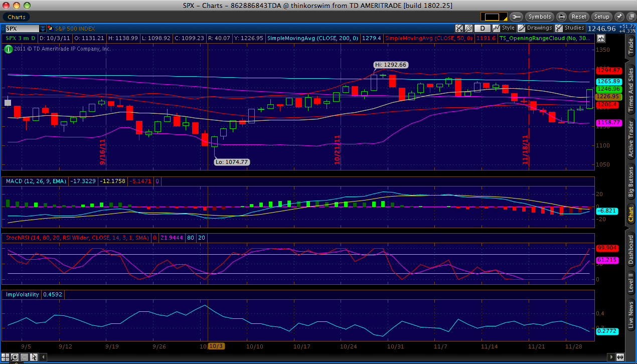Click the 99.904 StochRSI value label
The height and width of the screenshot is (364, 637).
click(x=607, y=248)
